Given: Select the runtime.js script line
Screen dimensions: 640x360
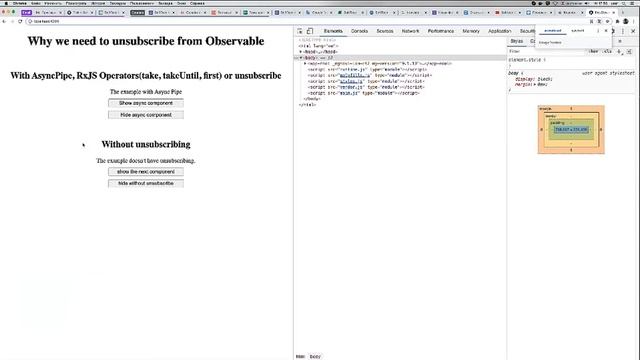Looking at the screenshot, I should [x=367, y=70].
